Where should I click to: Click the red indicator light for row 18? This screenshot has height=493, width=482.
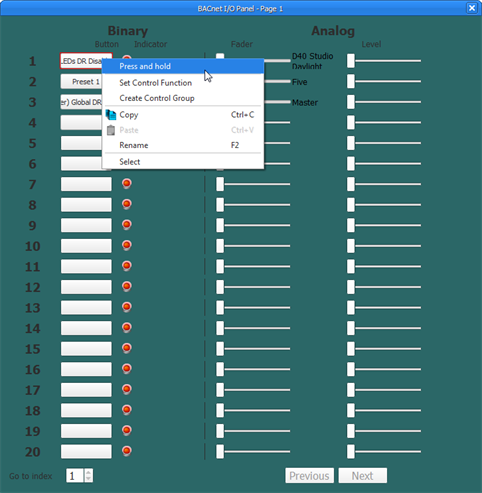tap(127, 410)
